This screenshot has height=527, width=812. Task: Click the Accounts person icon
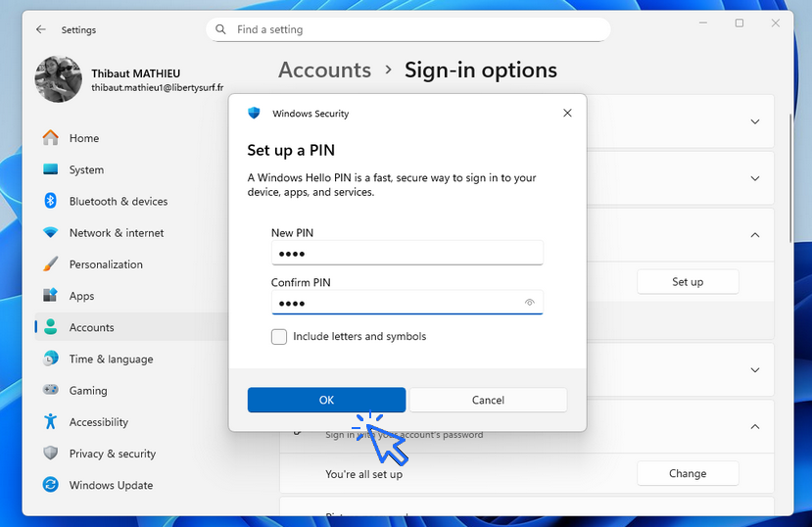(x=50, y=327)
